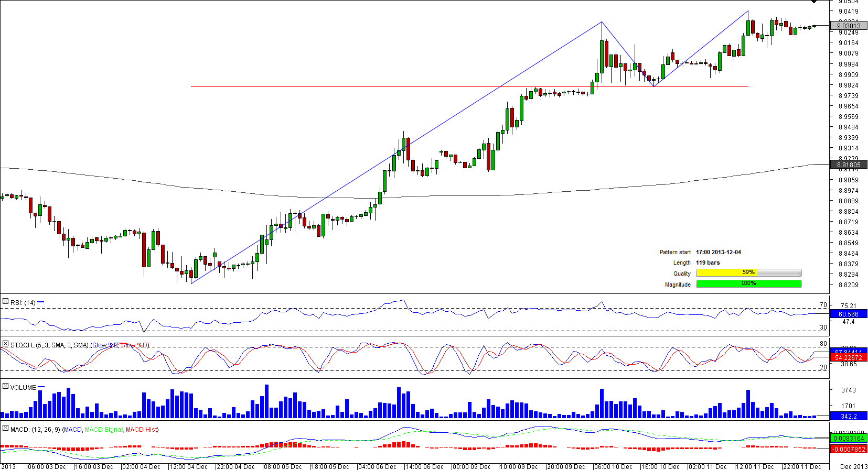
Task: Select the moving average value label 8.91805
Action: click(x=849, y=165)
